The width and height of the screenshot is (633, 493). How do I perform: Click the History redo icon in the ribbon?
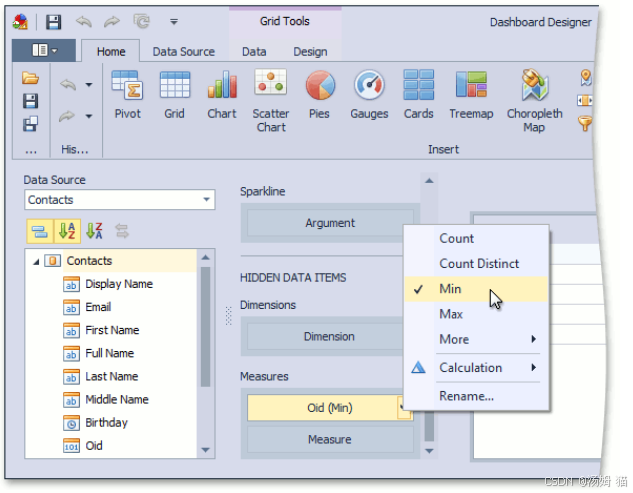coord(67,116)
